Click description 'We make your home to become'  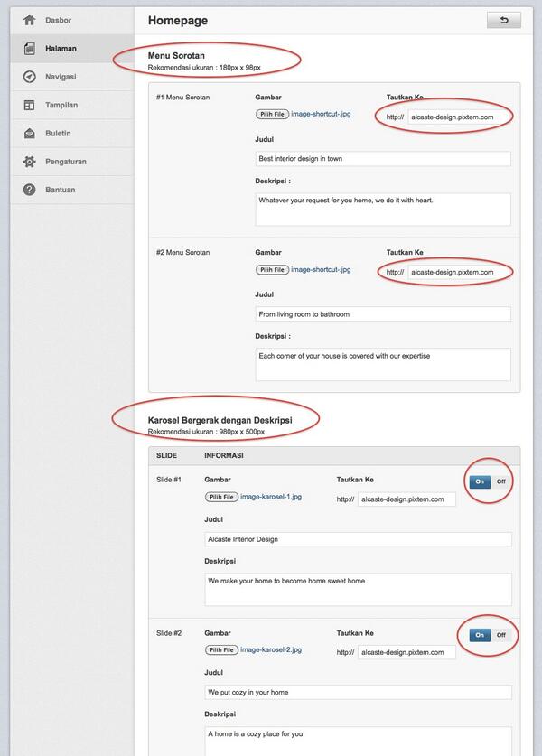click(358, 589)
